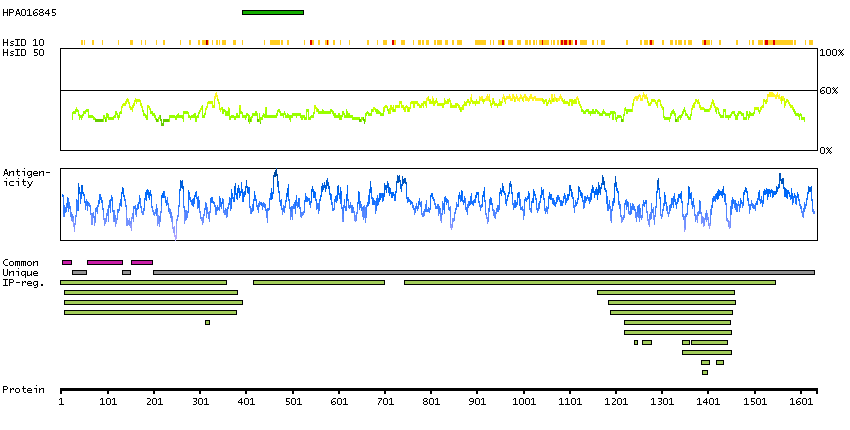This screenshot has height=430, width=850.
Task: Click the tiny isolated green square near position 301
Action: coord(207,322)
